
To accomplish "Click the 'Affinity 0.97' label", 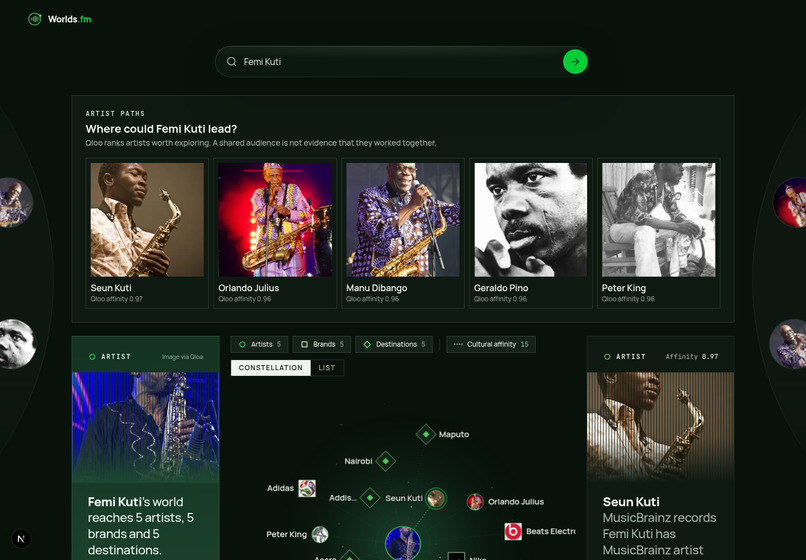I will (x=691, y=357).
